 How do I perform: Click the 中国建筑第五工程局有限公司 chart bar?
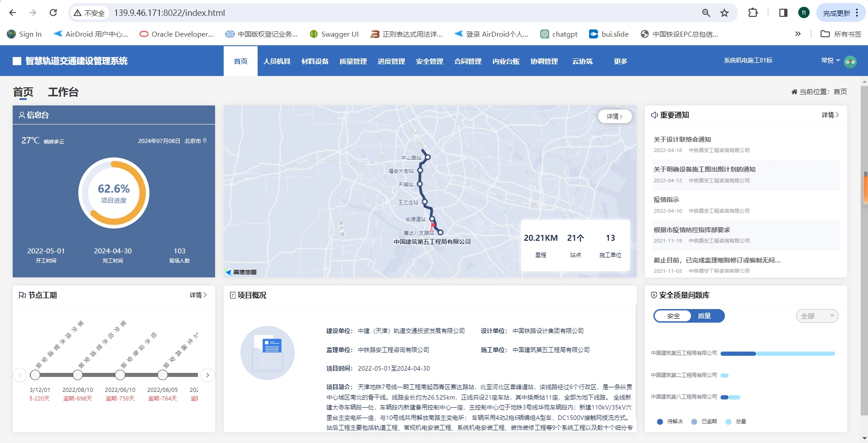point(777,353)
